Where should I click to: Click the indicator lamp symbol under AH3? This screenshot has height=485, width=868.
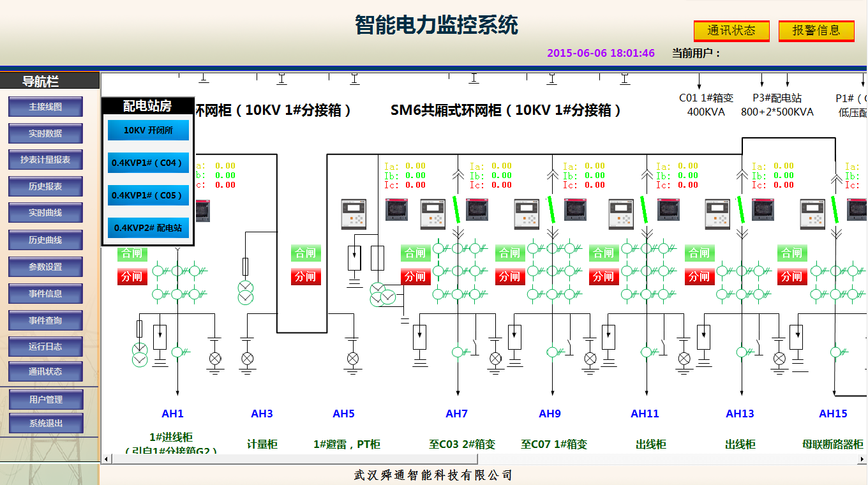(x=248, y=359)
